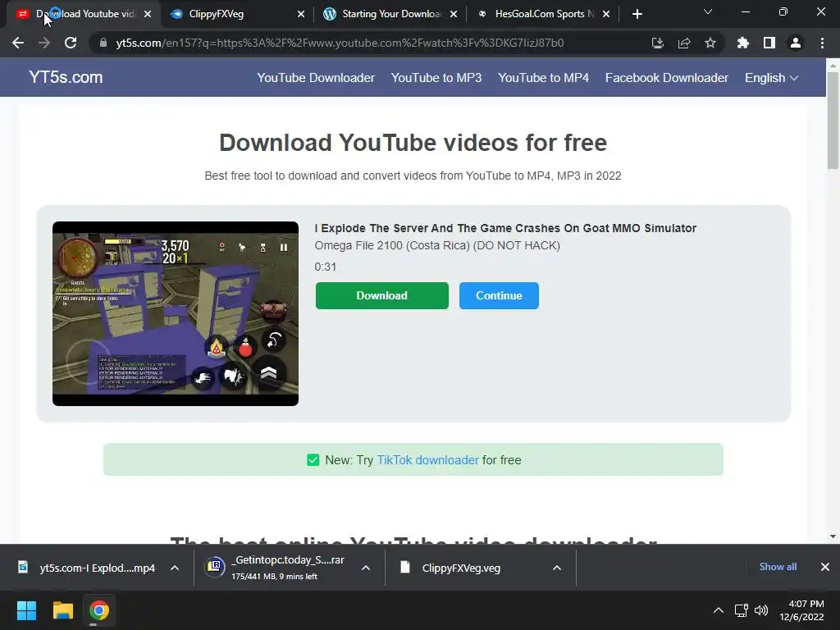
Task: Switch to the HesGoal.Com Sports tab
Action: [x=544, y=14]
